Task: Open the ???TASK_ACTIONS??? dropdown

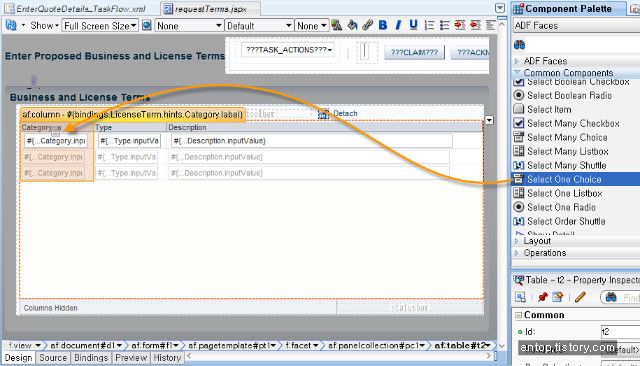Action: pos(288,50)
